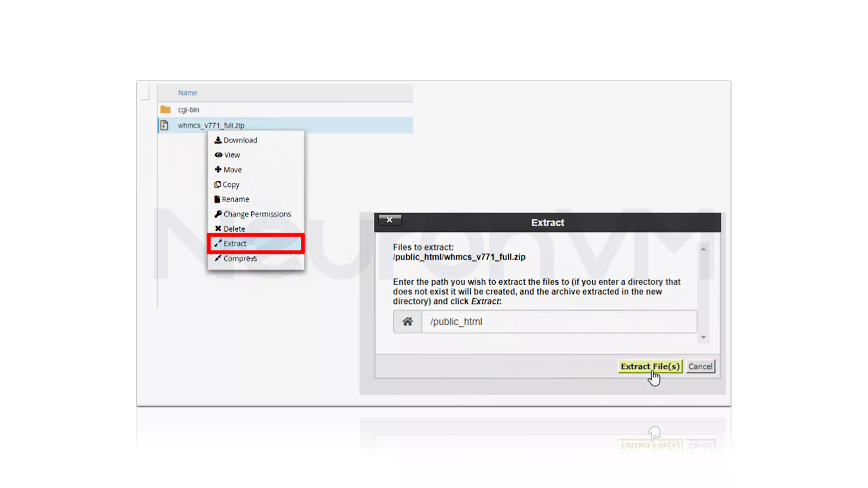The height and width of the screenshot is (488, 868).
Task: Sort files by the Name column header
Action: coord(188,93)
